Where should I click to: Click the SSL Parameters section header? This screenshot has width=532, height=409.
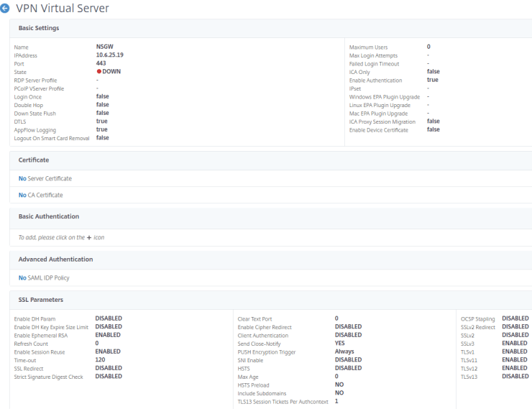click(x=41, y=299)
